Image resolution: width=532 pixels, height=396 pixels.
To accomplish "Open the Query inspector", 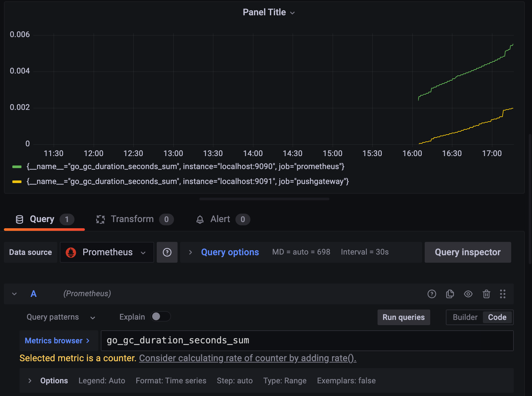I will tap(468, 252).
